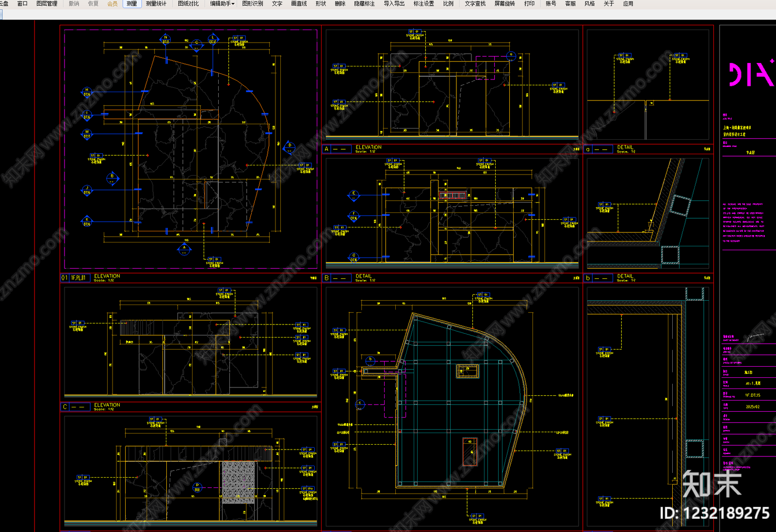The height and width of the screenshot is (532, 776).
Task: Start 图形识别 shape recognition
Action: pos(253,3)
